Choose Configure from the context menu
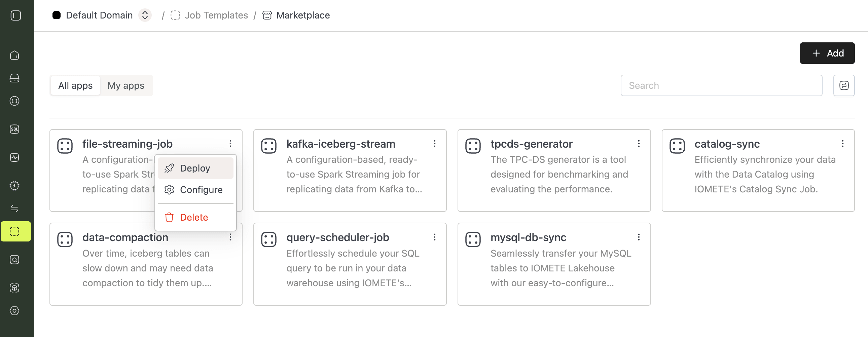 tap(195, 190)
